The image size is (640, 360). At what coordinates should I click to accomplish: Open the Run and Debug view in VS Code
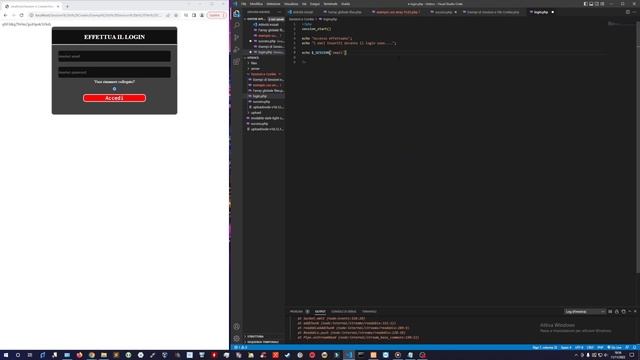(x=237, y=50)
